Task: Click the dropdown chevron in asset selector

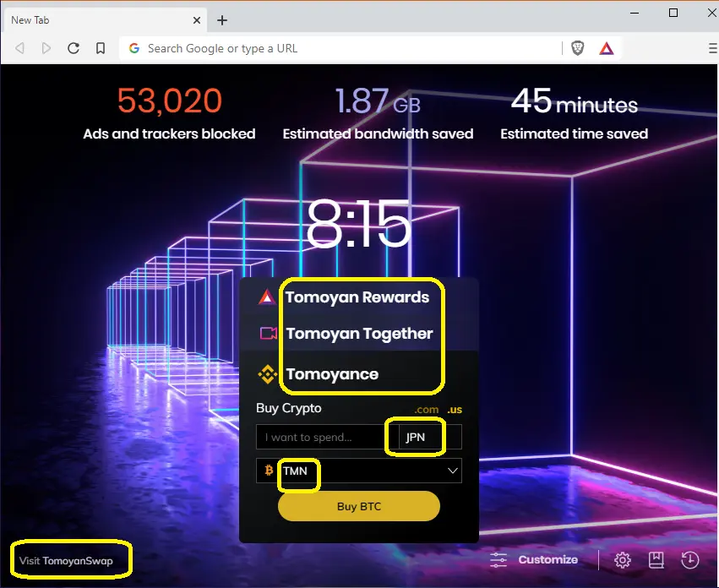Action: pos(453,471)
